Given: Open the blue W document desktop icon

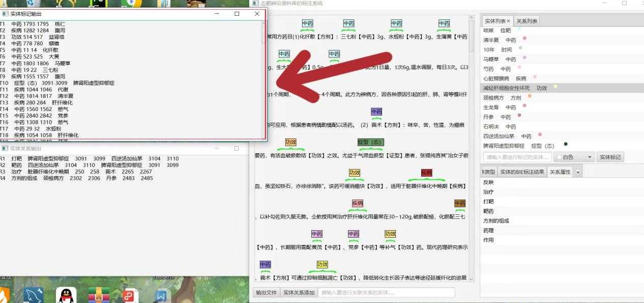Looking at the screenshot, I should [x=162, y=295].
